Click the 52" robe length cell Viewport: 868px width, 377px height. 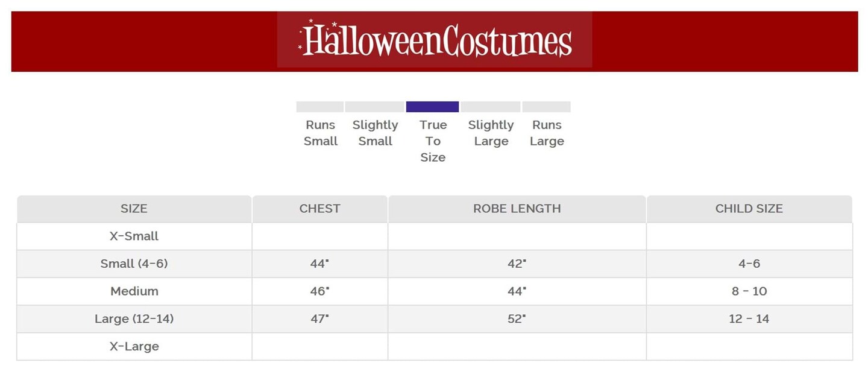click(517, 319)
